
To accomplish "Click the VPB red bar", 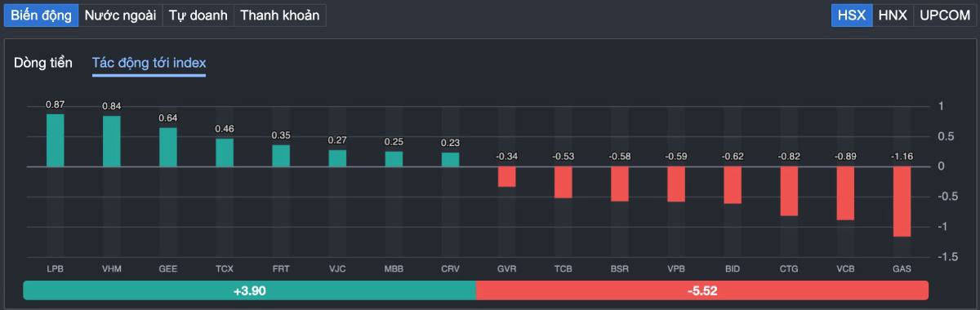I will click(676, 184).
